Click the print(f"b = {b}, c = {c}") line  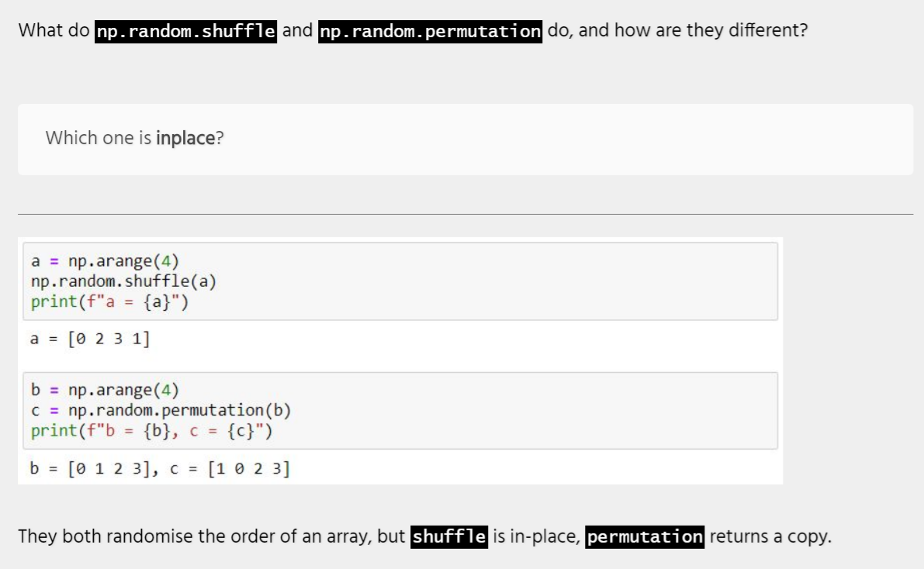151,430
